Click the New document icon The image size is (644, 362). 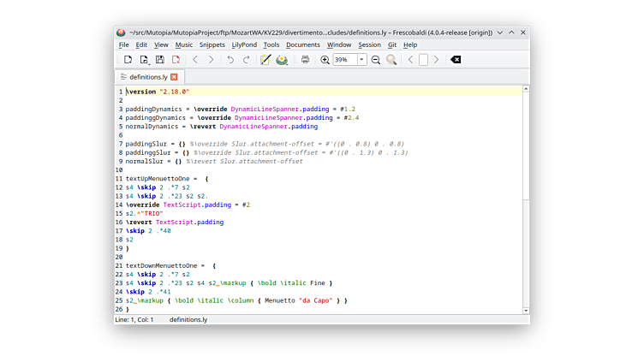[128, 60]
